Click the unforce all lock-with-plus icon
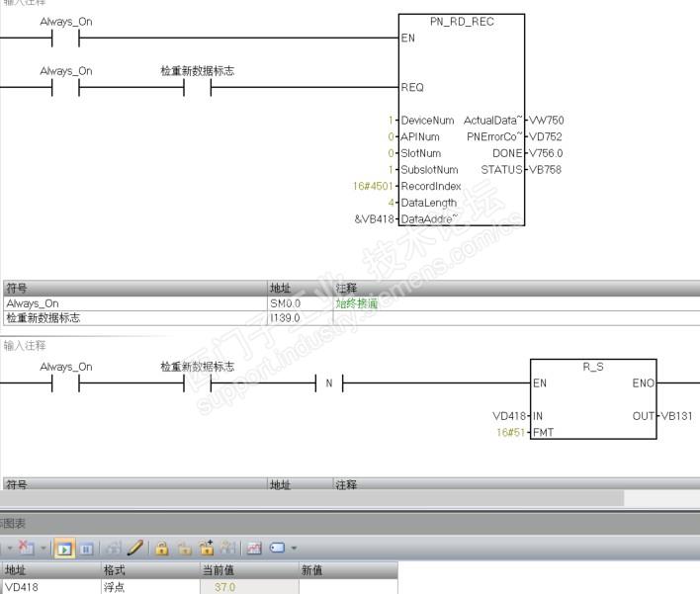Screen dimensions: 700x594 point(207,548)
